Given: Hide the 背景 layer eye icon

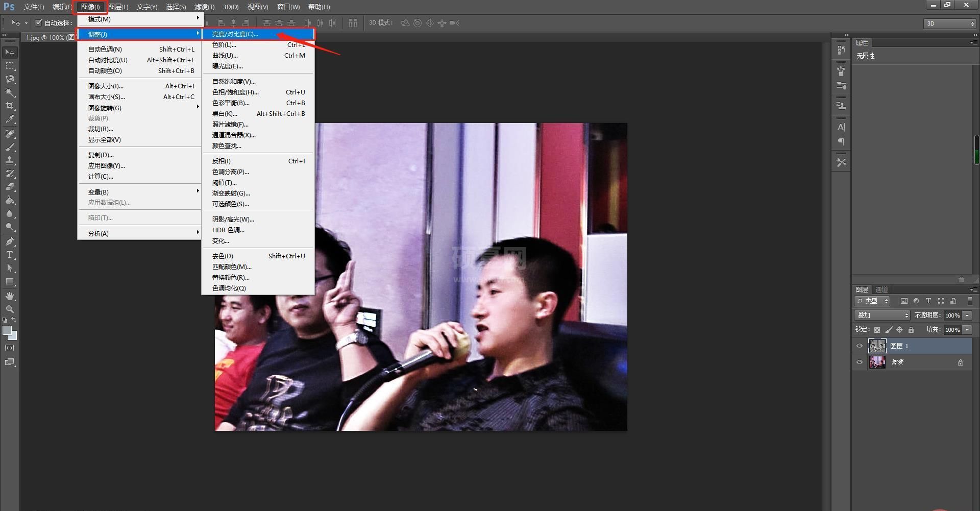Looking at the screenshot, I should click(x=860, y=362).
